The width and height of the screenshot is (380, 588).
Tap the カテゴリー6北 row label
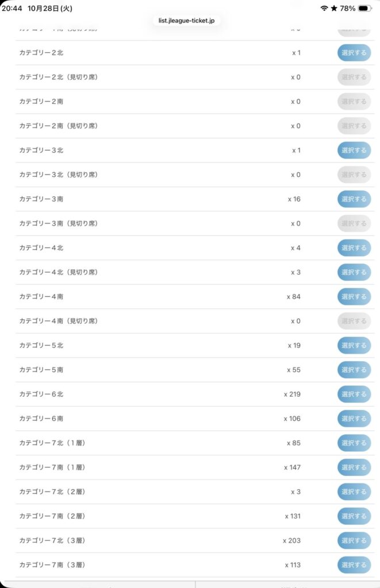click(x=41, y=394)
